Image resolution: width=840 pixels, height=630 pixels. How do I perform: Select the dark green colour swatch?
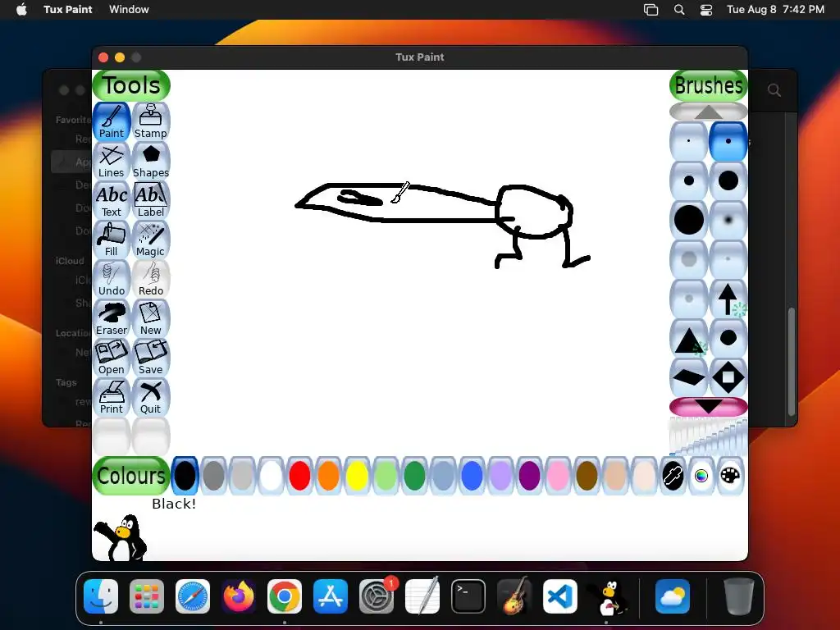pos(414,476)
